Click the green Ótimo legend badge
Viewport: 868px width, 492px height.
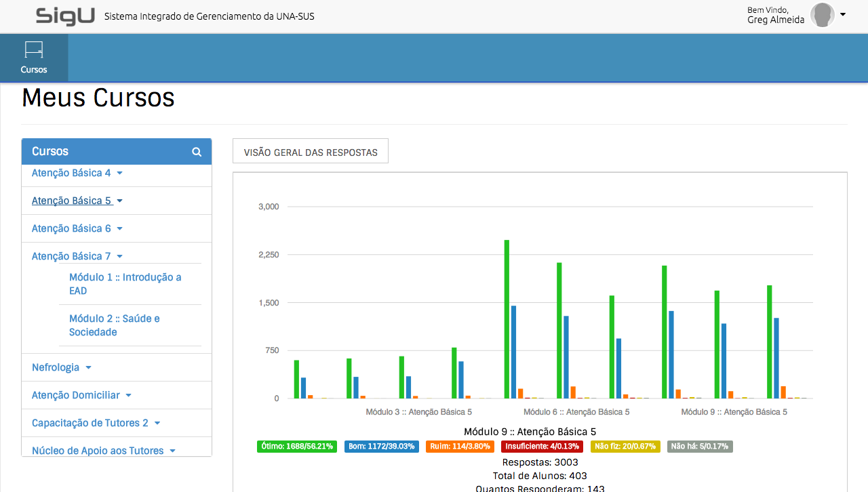point(297,447)
